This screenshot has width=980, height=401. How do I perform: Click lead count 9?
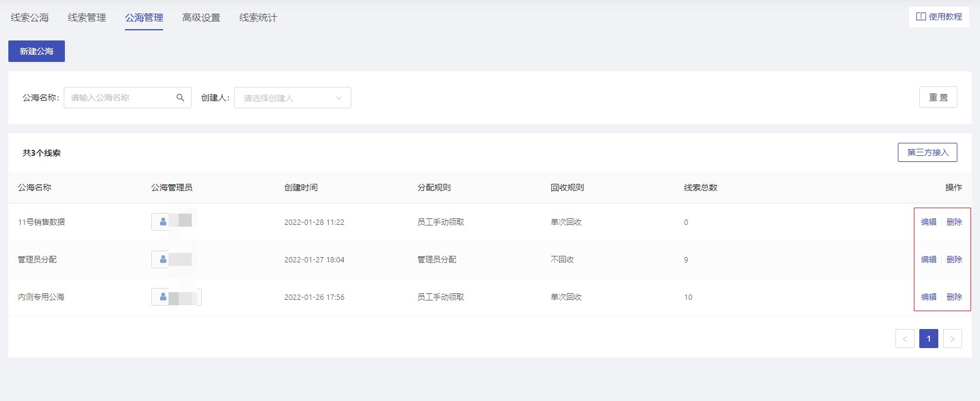pos(686,259)
